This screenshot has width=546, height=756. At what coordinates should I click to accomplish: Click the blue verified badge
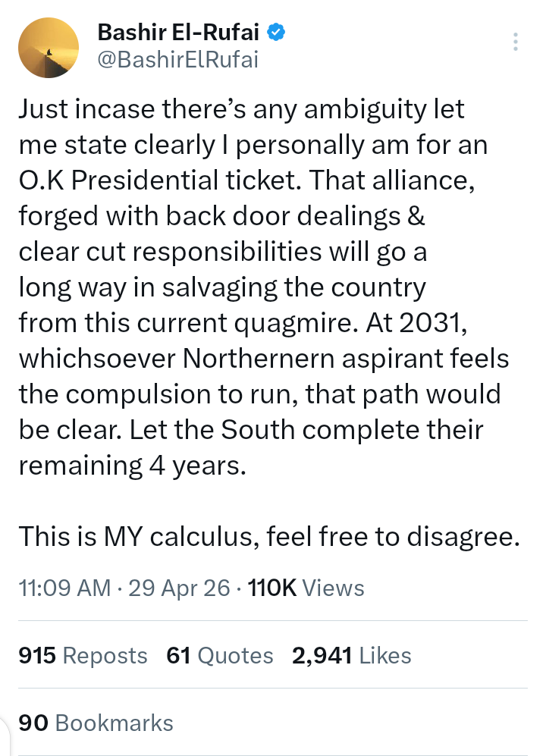point(278,33)
